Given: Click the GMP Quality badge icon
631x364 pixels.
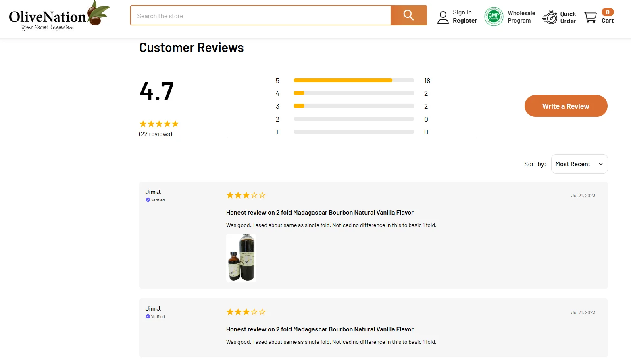Looking at the screenshot, I should (x=494, y=17).
